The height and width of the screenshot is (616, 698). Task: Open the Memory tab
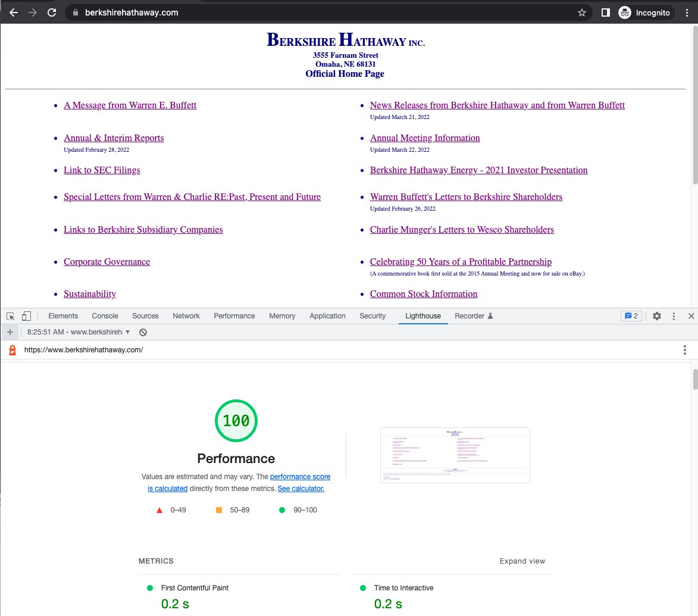point(282,316)
